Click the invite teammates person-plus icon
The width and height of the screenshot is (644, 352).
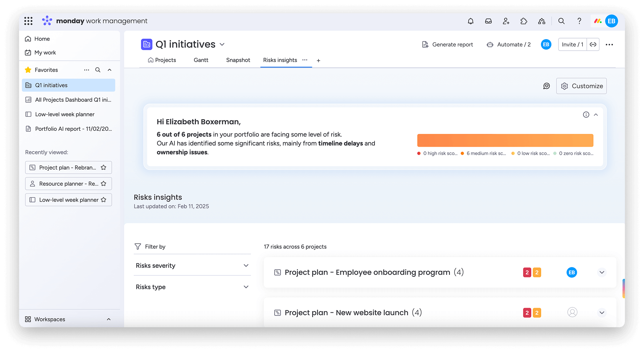[506, 21]
